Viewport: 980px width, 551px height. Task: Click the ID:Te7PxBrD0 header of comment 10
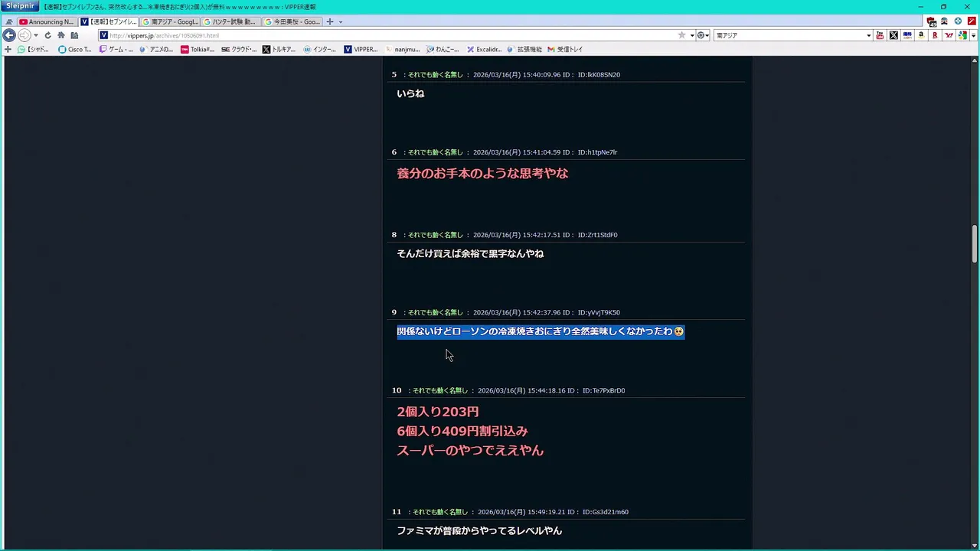[603, 390]
